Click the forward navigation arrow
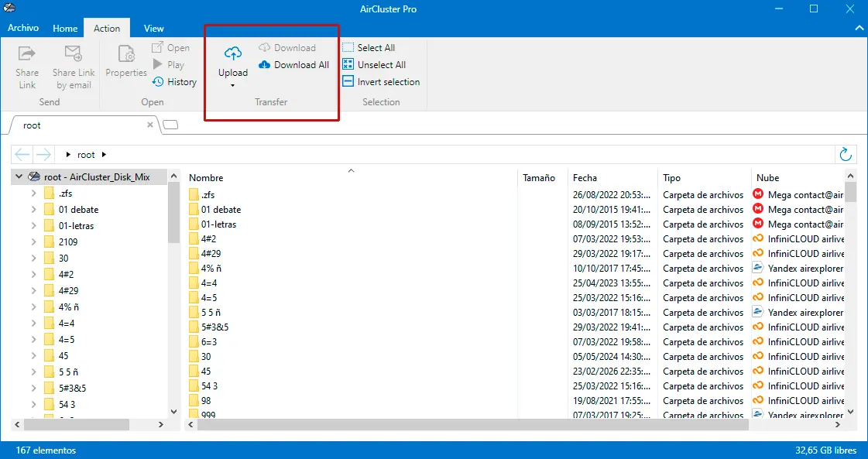The height and width of the screenshot is (459, 868). click(x=43, y=155)
